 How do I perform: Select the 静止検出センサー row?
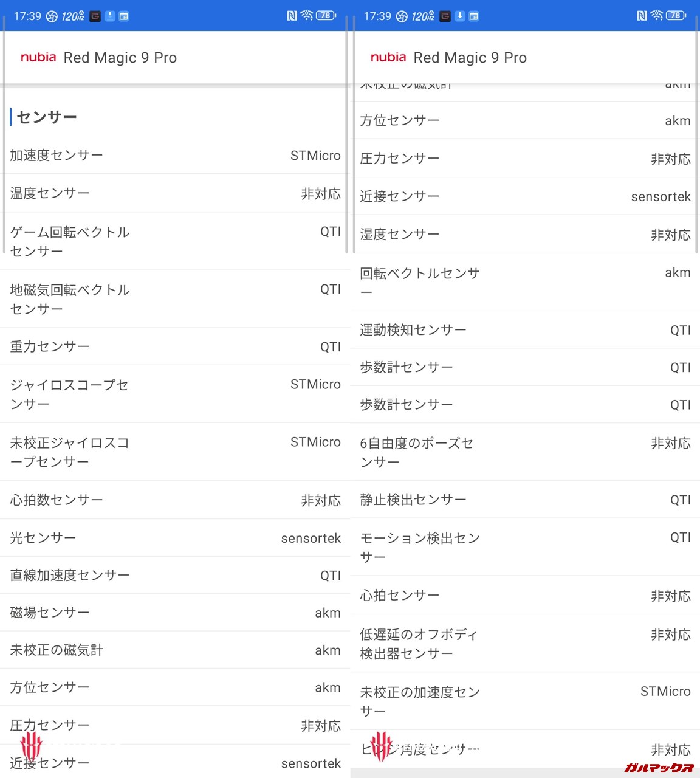pyautogui.click(x=525, y=500)
